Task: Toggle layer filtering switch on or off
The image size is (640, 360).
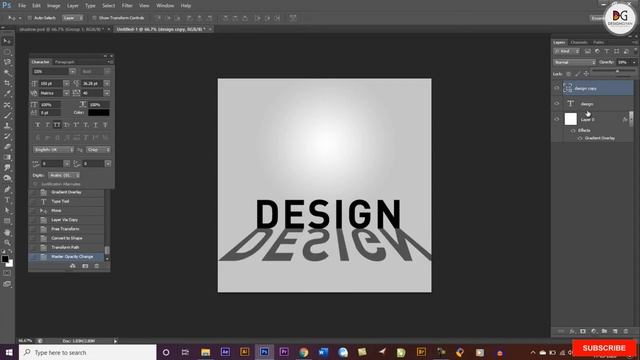Action: 635,51
